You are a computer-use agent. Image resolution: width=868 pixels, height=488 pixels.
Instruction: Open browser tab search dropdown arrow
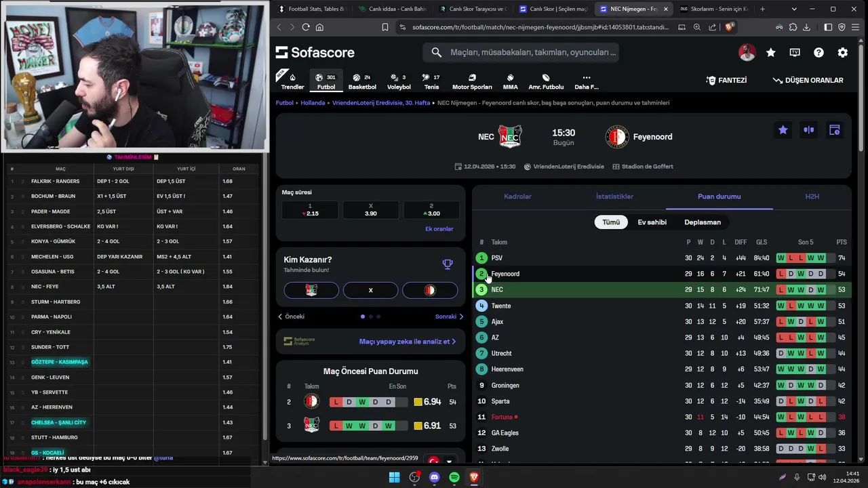(795, 9)
